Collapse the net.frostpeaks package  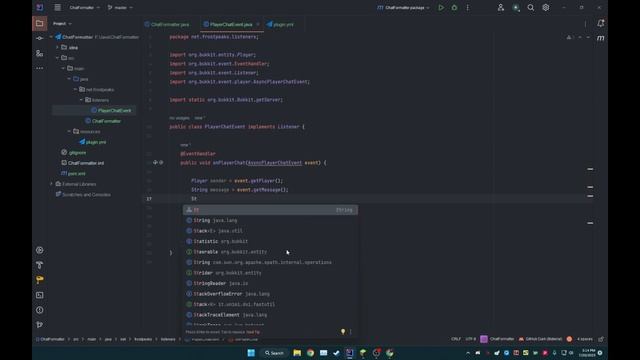[75, 89]
